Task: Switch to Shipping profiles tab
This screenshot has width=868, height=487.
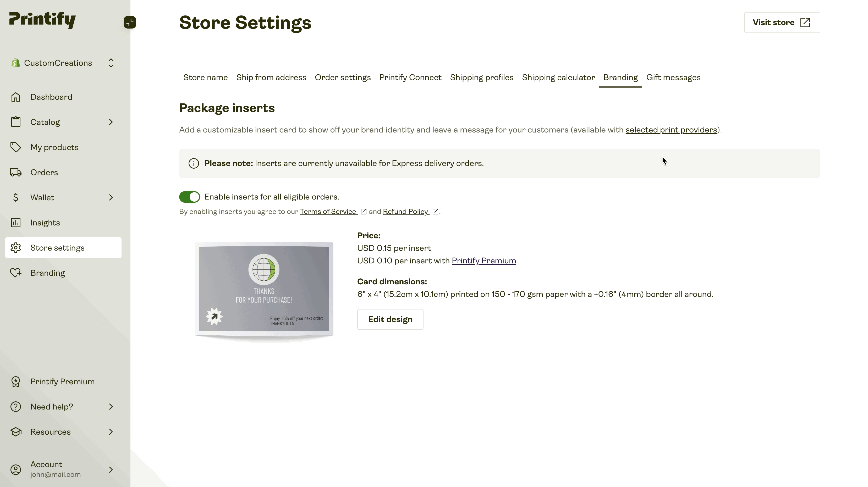Action: (482, 77)
